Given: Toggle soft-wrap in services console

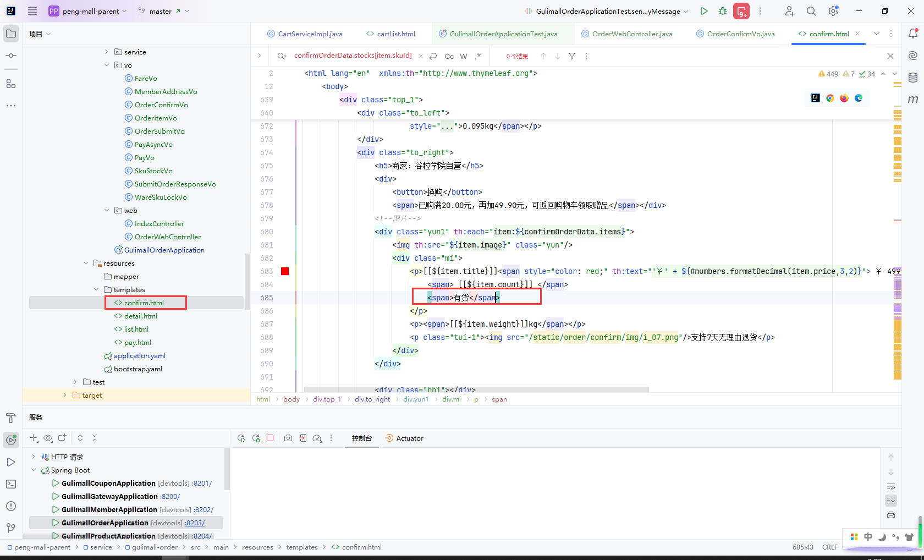Looking at the screenshot, I should click(891, 486).
